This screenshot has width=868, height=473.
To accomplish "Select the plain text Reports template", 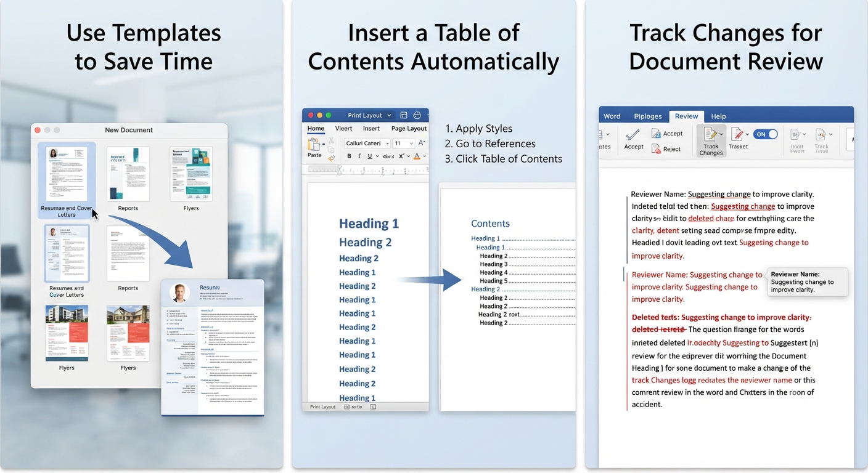I will 128,254.
